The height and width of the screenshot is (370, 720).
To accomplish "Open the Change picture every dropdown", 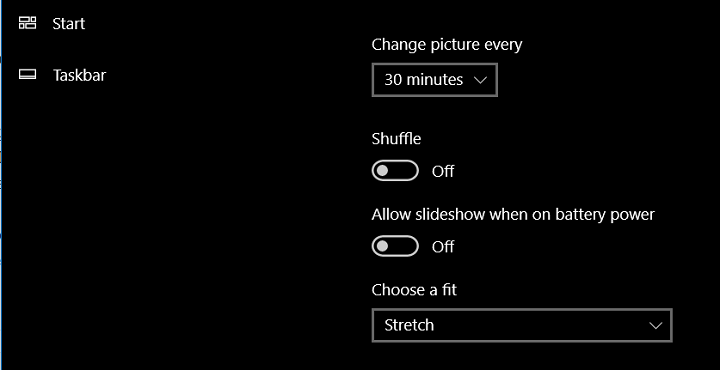I will click(x=434, y=80).
